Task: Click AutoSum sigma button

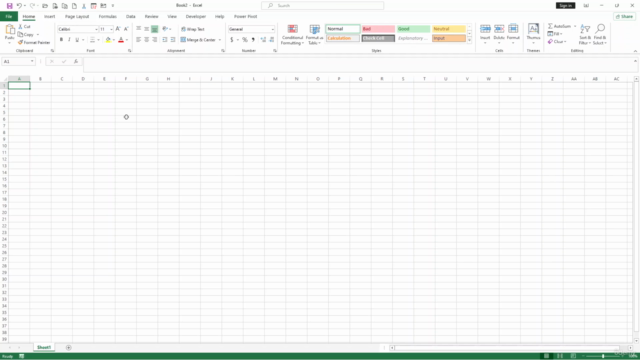Action: [x=559, y=26]
